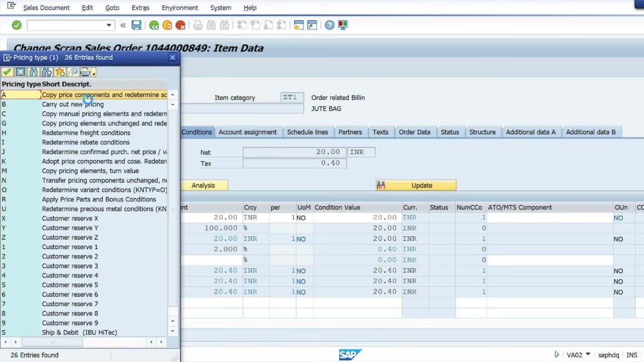This screenshot has height=362, width=644.
Task: Select Ship & Debit (IBU HiTec) entry
Action: [84, 333]
